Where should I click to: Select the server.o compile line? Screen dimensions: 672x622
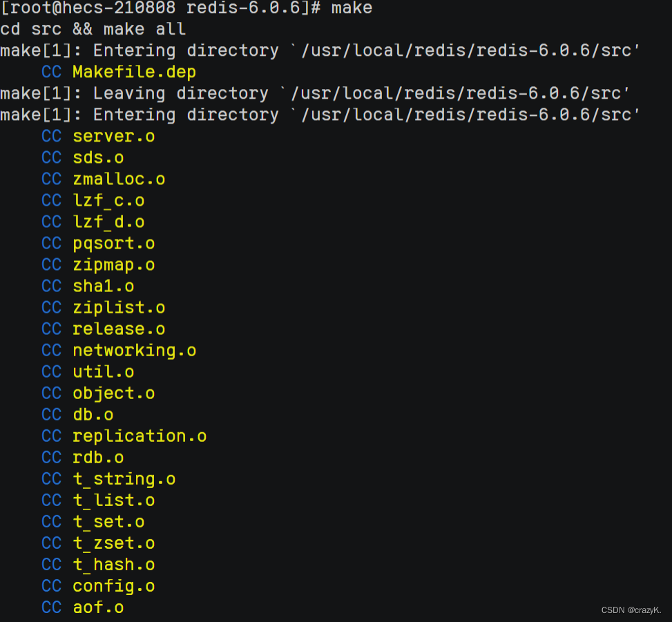pyautogui.click(x=113, y=136)
